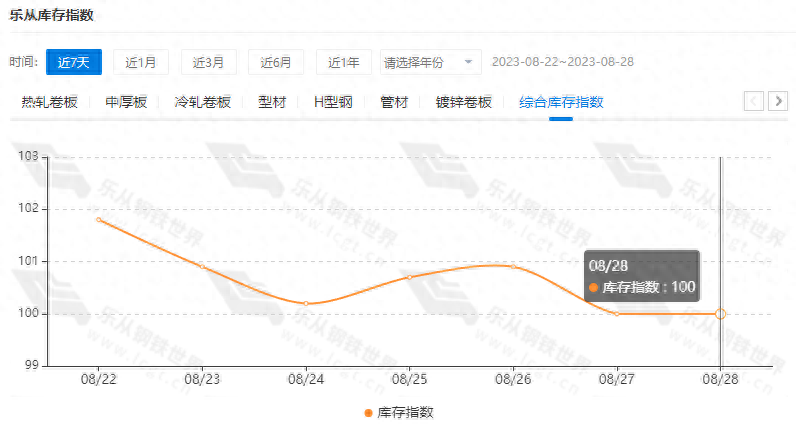Select the 近1年 time range button
Screen dimensions: 796x429
[344, 62]
